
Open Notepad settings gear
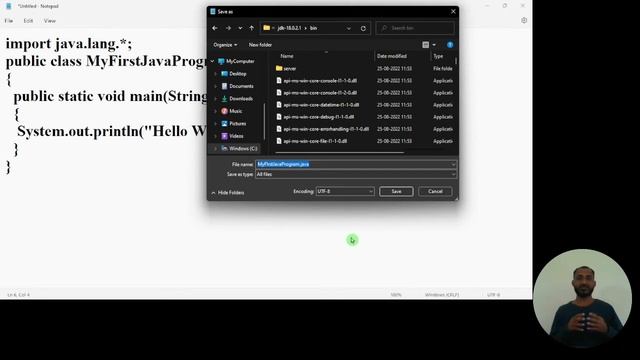[x=524, y=20]
